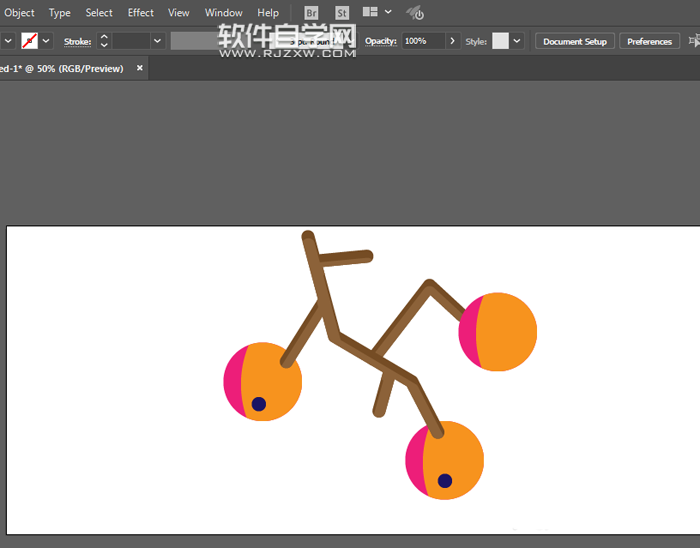Image resolution: width=700 pixels, height=548 pixels.
Task: Click the Preferences button
Action: 650,41
